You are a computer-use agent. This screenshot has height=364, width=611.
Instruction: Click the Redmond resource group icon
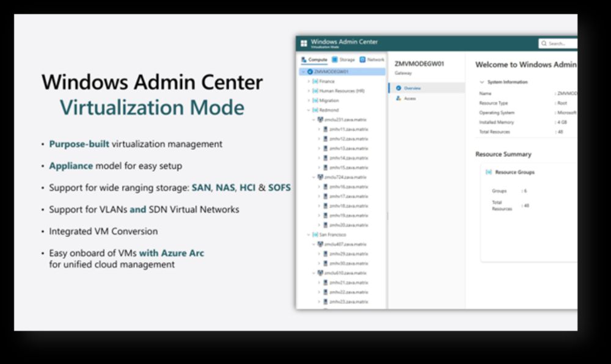[x=315, y=110]
